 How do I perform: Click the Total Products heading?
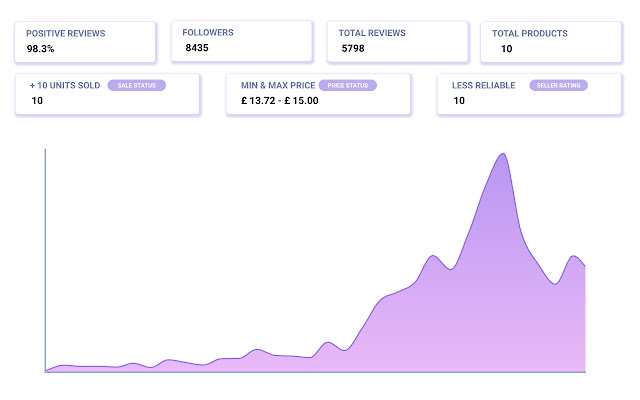[x=529, y=33]
